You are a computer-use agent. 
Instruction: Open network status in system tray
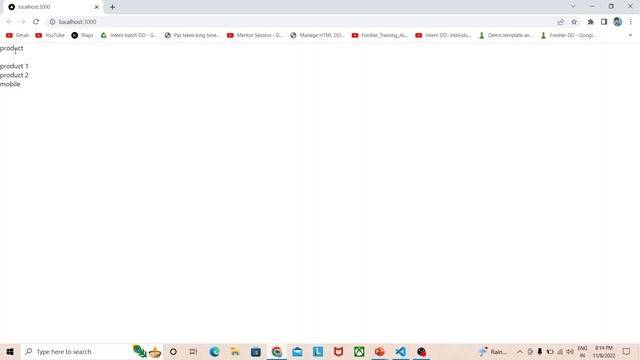tap(560, 352)
